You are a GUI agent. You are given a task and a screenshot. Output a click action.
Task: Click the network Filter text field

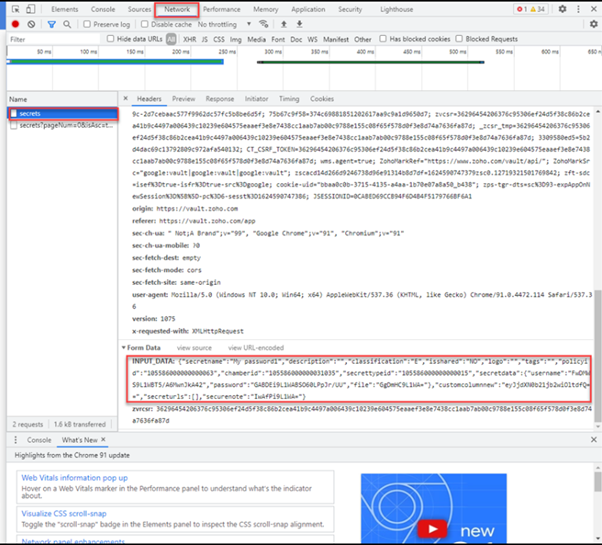pos(53,39)
